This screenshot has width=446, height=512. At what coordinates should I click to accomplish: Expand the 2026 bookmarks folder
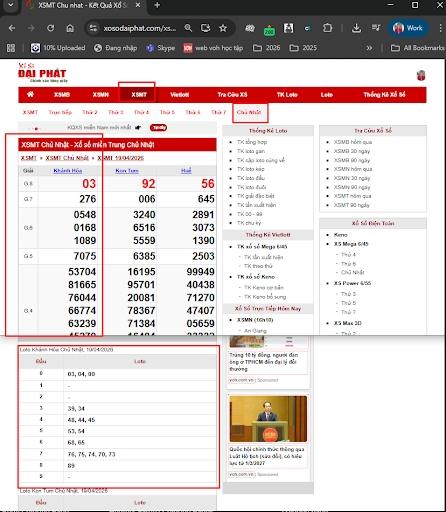point(267,48)
